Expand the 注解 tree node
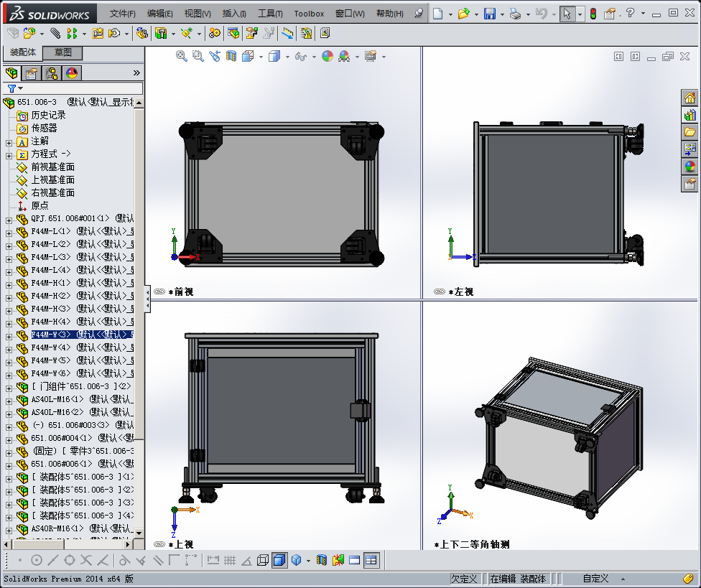 [9, 143]
